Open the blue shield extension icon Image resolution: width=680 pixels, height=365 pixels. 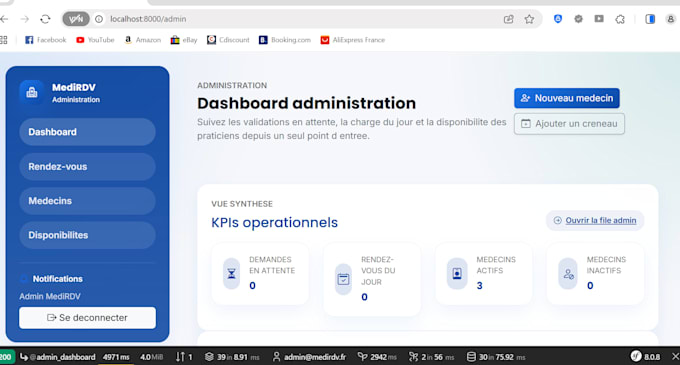(558, 19)
